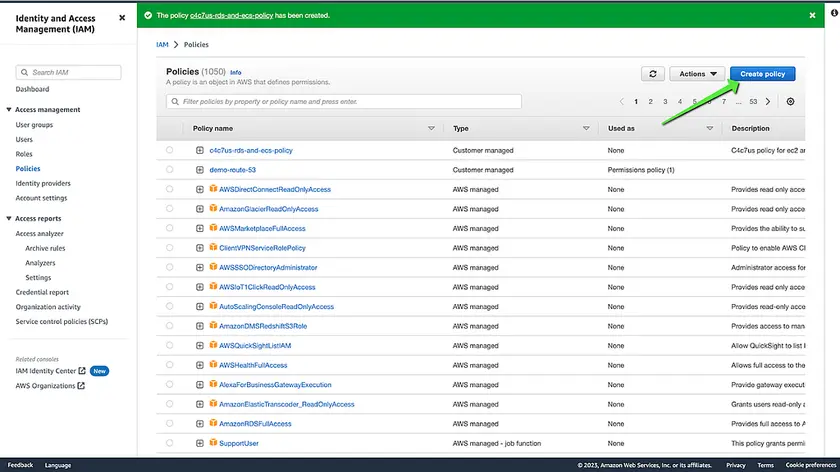The image size is (840, 472).
Task: Click the IAM breadcrumb link
Action: (162, 44)
